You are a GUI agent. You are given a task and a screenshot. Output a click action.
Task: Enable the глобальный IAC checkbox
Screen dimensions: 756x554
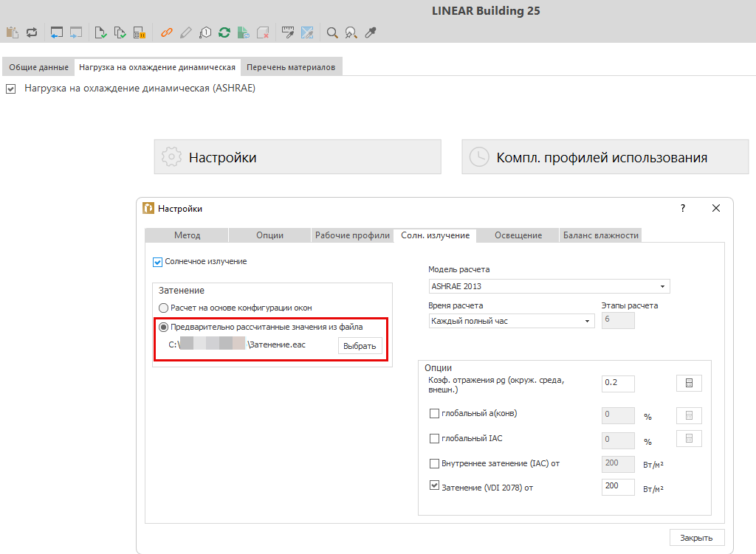[x=435, y=439]
